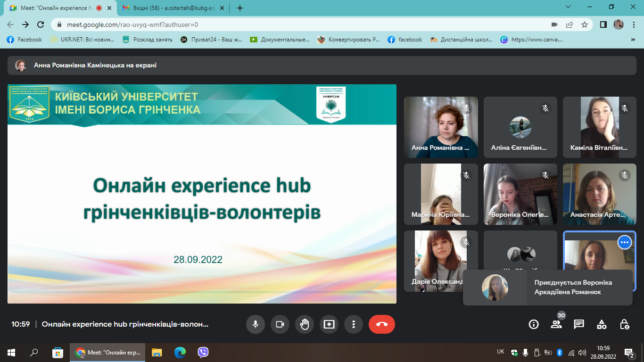This screenshot has height=362, width=644.
Task: Click the address bar URL field
Action: [283, 25]
